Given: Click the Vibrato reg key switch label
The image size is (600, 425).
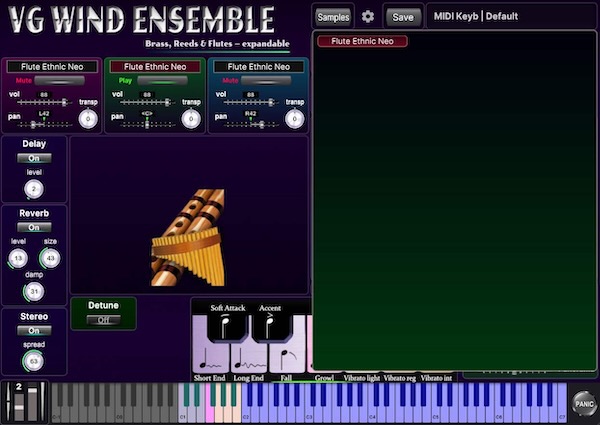Looking at the screenshot, I should [x=400, y=378].
